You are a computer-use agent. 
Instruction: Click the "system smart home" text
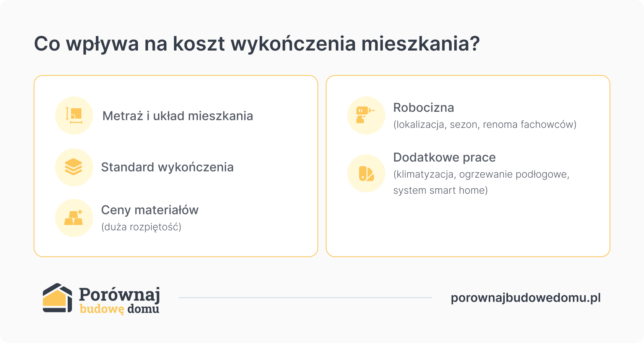click(x=440, y=190)
